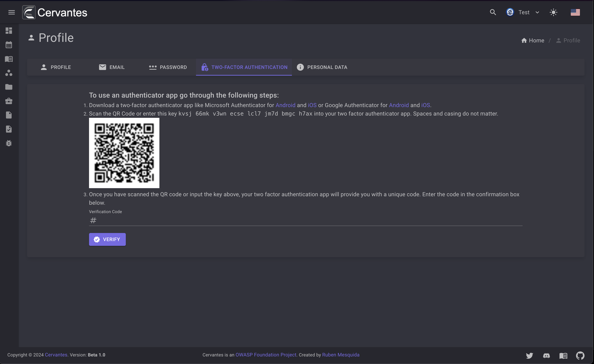Open the Twitter footer icon
This screenshot has width=594, height=364.
pos(529,356)
